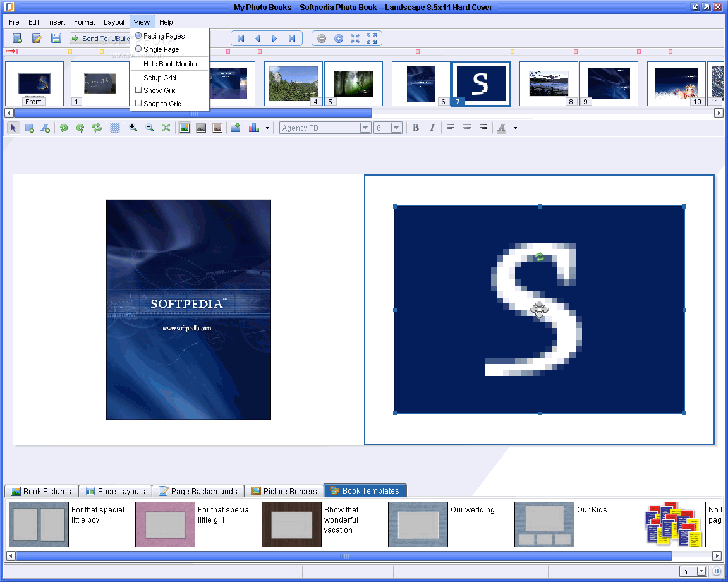The height and width of the screenshot is (582, 728).
Task: Select the Front cover thumbnail
Action: pyautogui.click(x=34, y=84)
